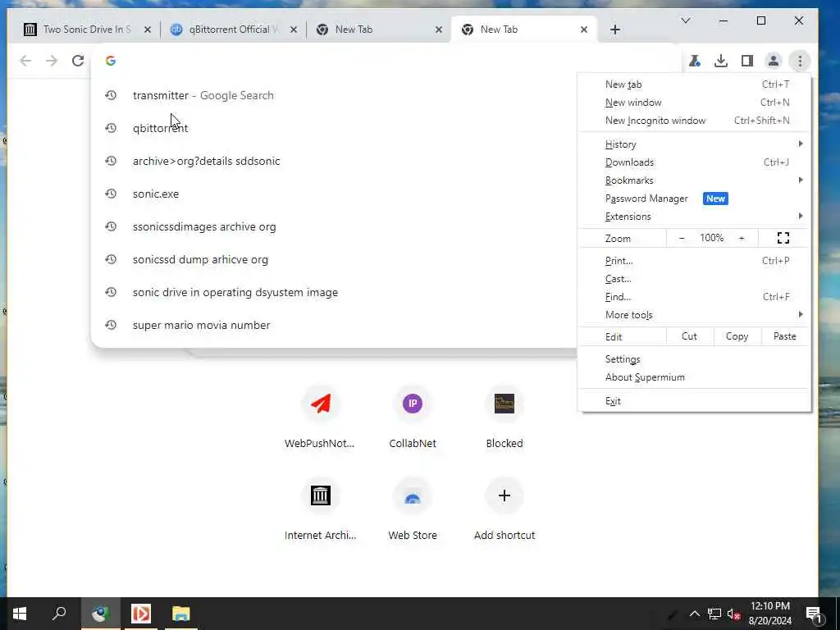Close the Two Sonic Drive In tab
The width and height of the screenshot is (840, 630).
point(148,30)
